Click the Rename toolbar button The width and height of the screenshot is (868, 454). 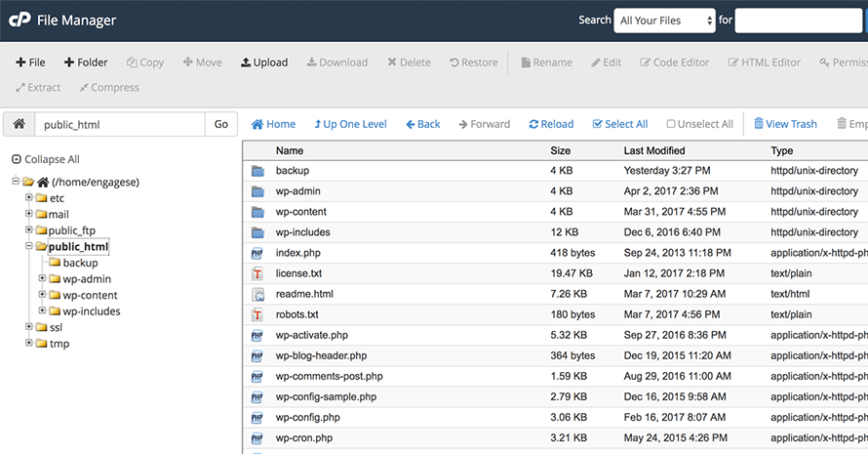(546, 62)
